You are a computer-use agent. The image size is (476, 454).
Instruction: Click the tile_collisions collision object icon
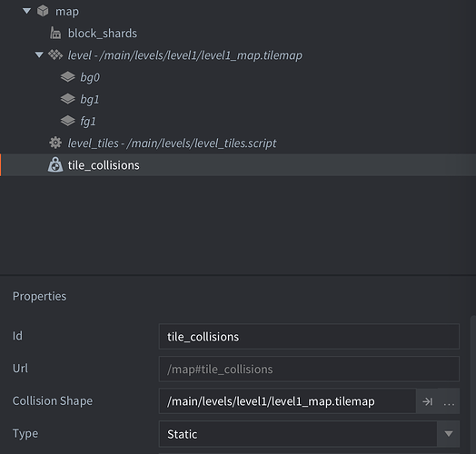(55, 164)
